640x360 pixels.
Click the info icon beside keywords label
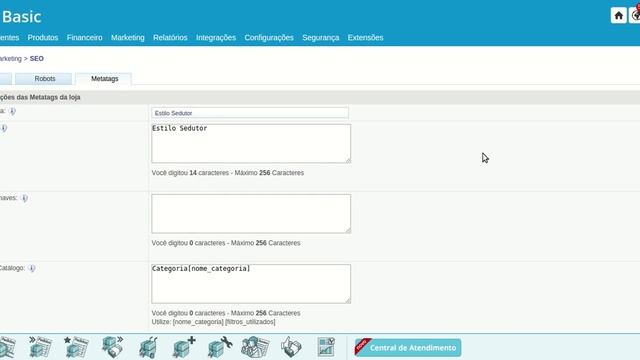(24, 198)
